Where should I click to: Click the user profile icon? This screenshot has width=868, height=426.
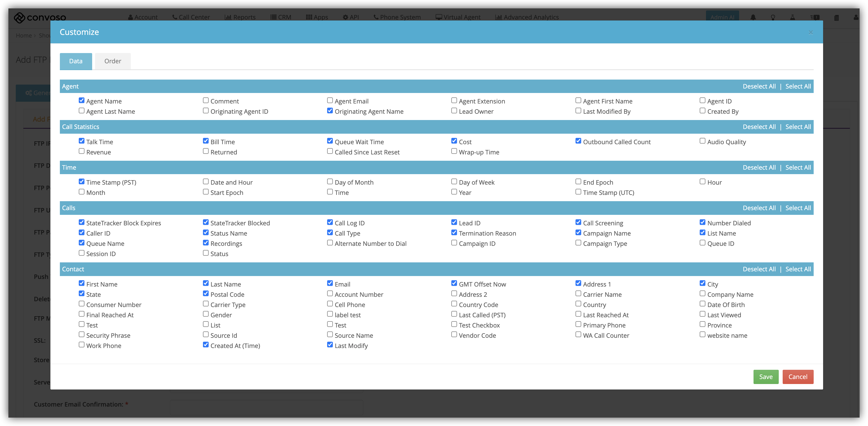point(856,17)
